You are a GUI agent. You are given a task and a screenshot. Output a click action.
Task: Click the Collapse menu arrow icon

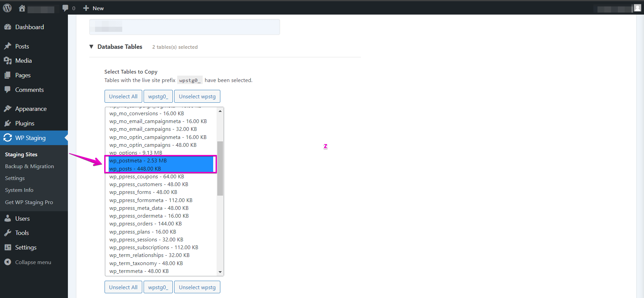pos(8,262)
